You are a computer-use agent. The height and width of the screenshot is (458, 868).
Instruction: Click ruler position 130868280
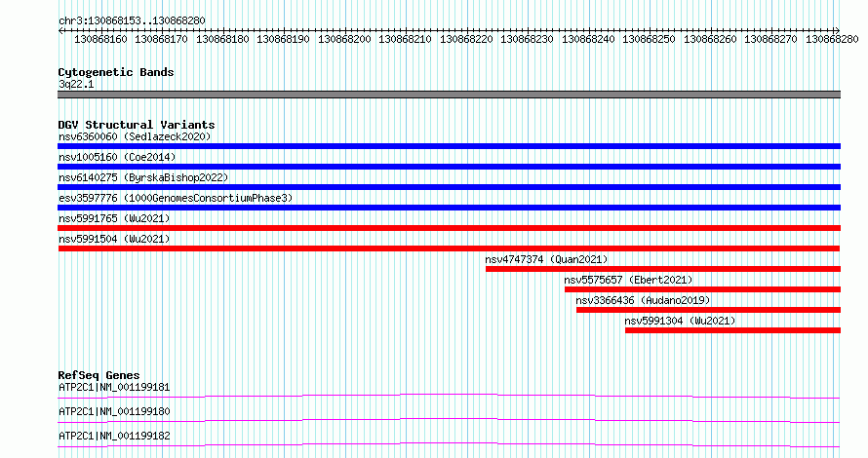coord(832,39)
